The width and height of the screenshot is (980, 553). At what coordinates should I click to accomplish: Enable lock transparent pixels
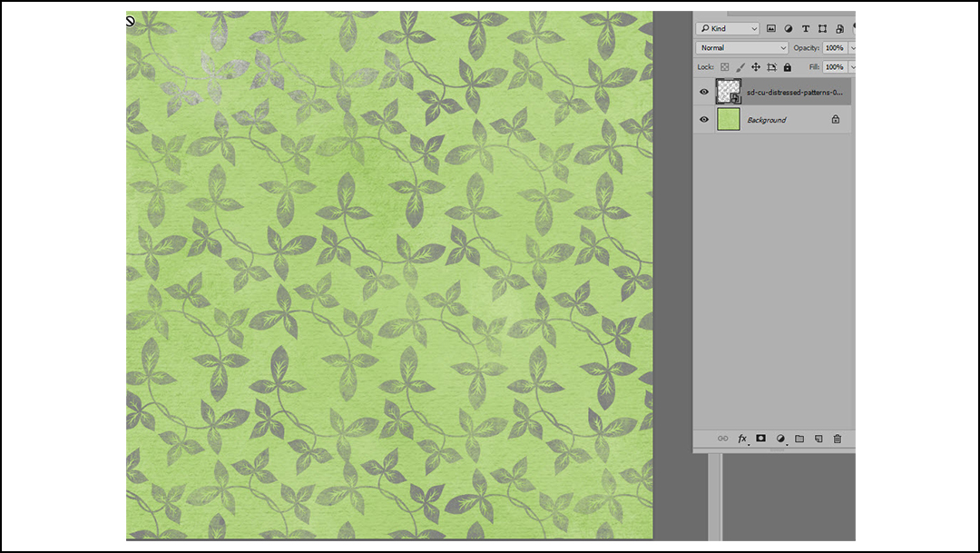coord(724,66)
